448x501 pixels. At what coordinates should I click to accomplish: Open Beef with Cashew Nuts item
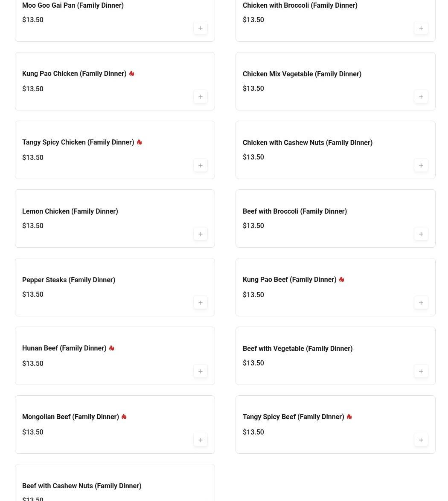tap(81, 486)
